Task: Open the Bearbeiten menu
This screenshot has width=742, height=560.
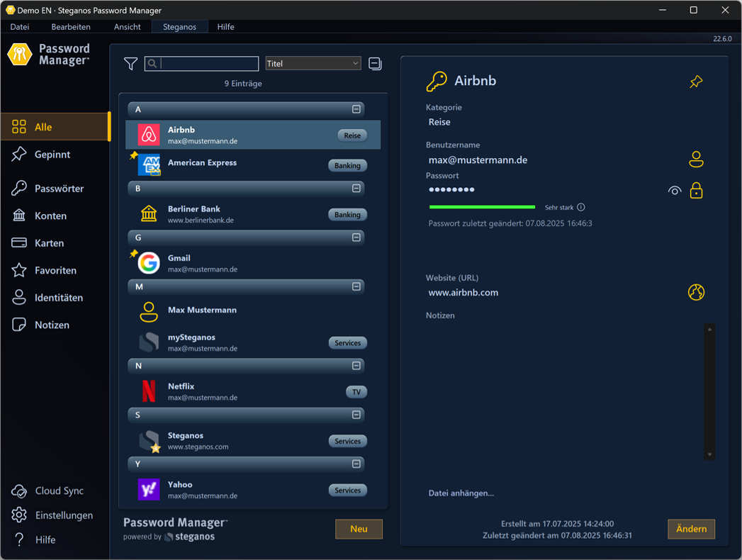Action: [71, 27]
